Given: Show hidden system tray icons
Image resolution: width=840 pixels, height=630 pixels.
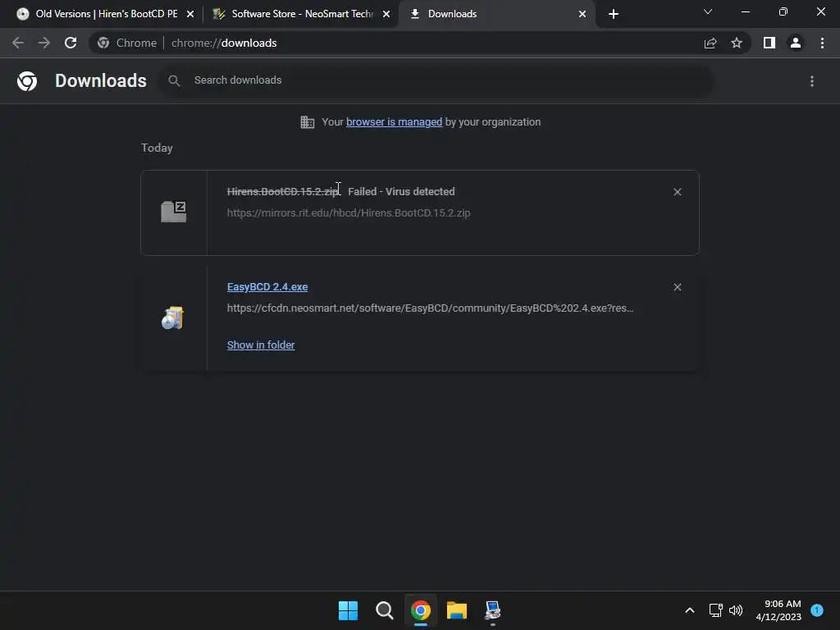Looking at the screenshot, I should [x=689, y=610].
